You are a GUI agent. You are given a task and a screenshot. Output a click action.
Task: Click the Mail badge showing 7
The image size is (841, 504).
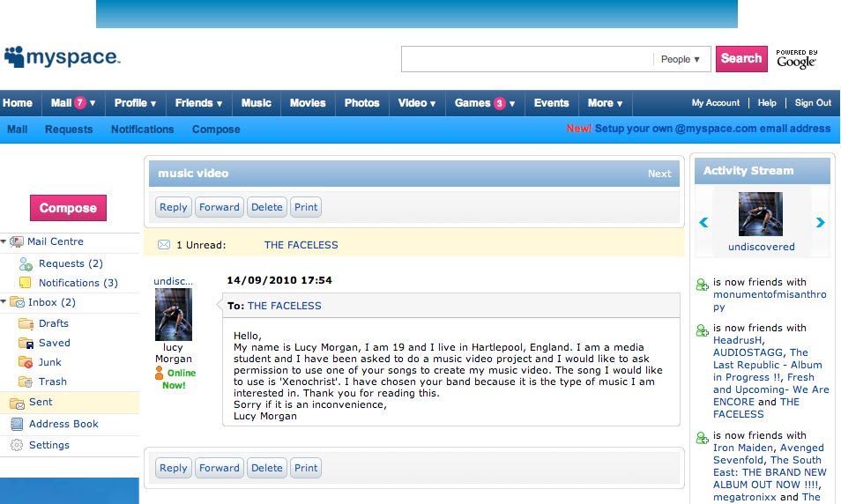pos(80,102)
